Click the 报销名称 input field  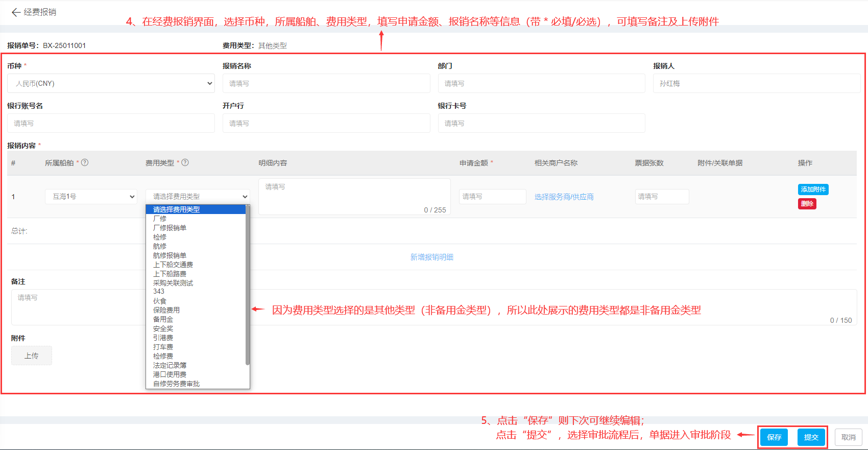[x=326, y=83]
